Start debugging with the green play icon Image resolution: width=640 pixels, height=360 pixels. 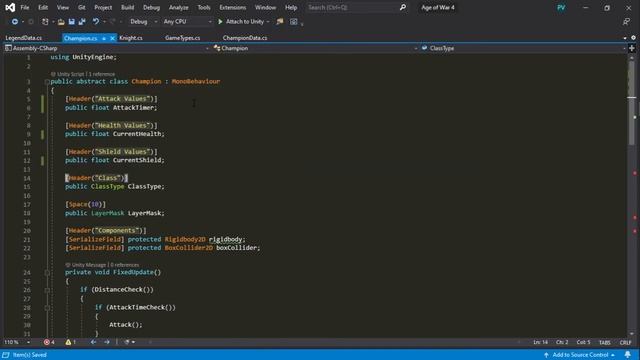[220, 22]
